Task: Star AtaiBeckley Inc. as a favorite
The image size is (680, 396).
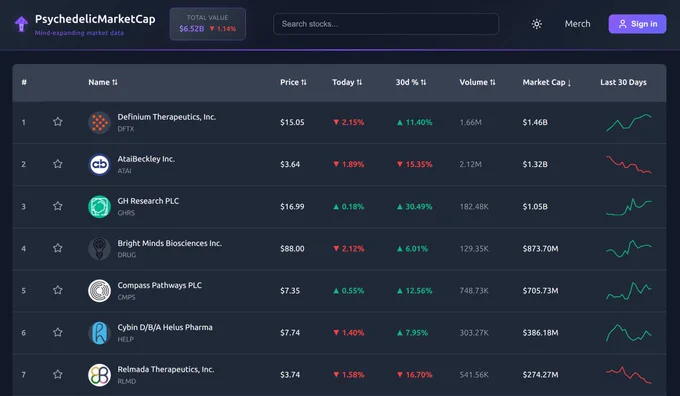Action: (x=58, y=164)
